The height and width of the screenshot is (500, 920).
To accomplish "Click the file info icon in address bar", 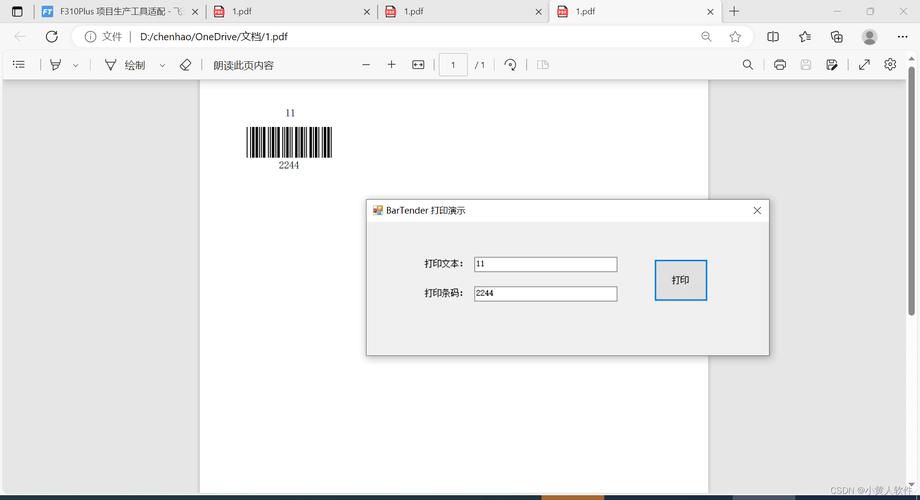I will [90, 36].
